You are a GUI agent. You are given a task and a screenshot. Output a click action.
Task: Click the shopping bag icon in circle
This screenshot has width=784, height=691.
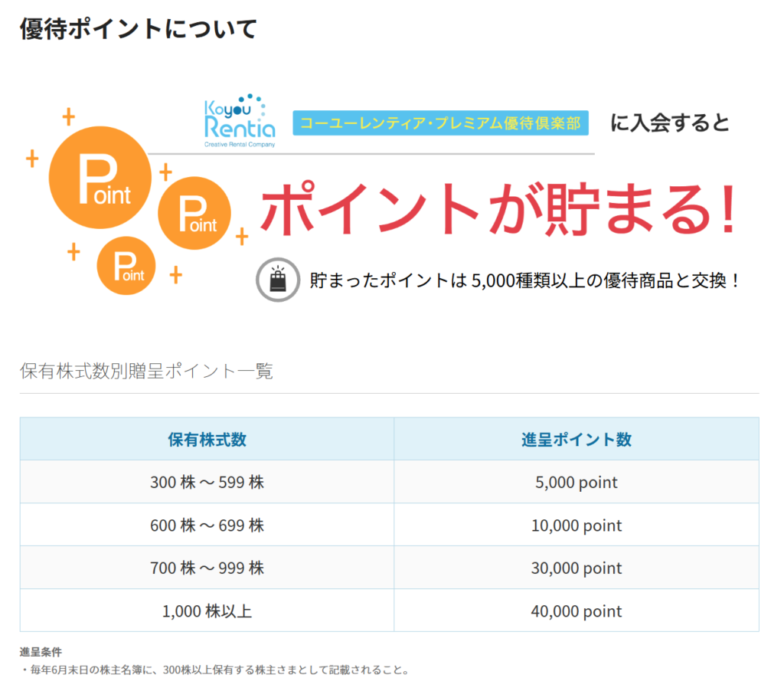pyautogui.click(x=278, y=280)
